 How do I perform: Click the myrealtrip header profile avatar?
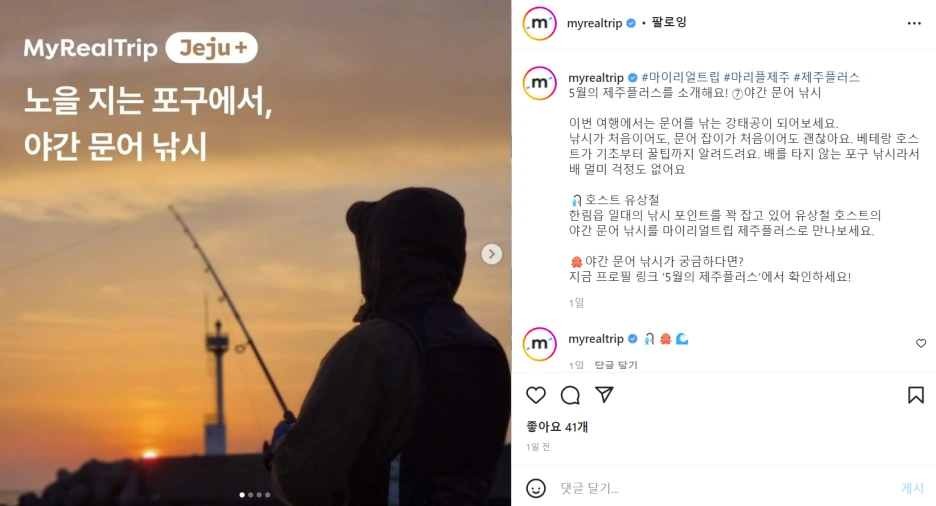[540, 23]
